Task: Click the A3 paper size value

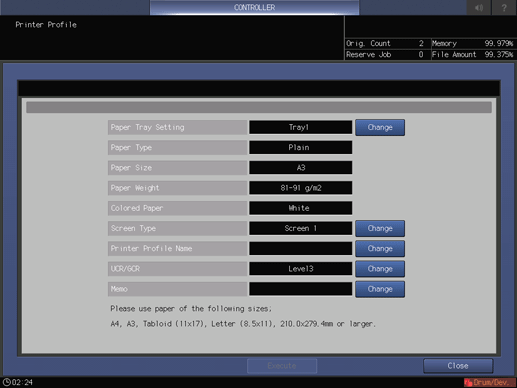Action: pyautogui.click(x=300, y=168)
